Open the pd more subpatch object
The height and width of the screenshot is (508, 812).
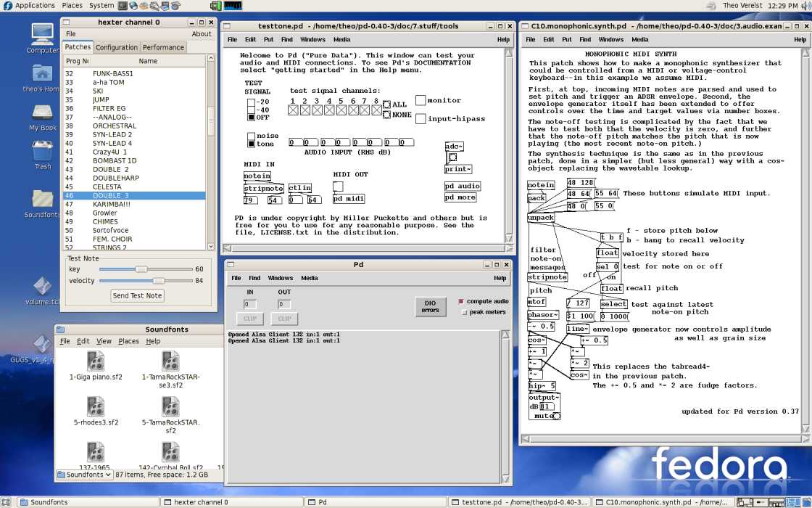pyautogui.click(x=460, y=197)
